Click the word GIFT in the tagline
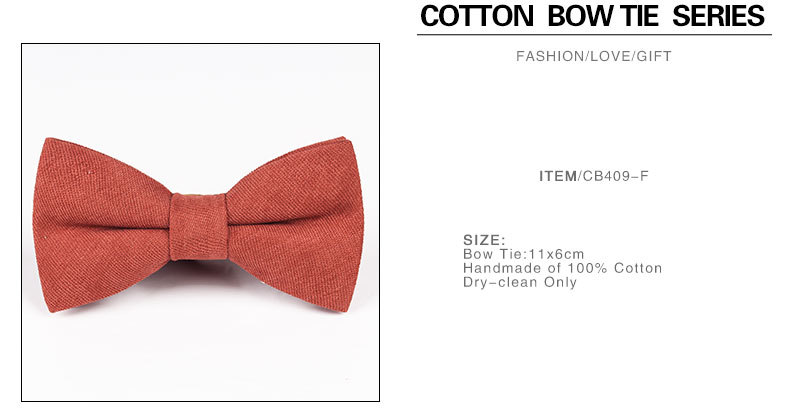 pyautogui.click(x=654, y=56)
